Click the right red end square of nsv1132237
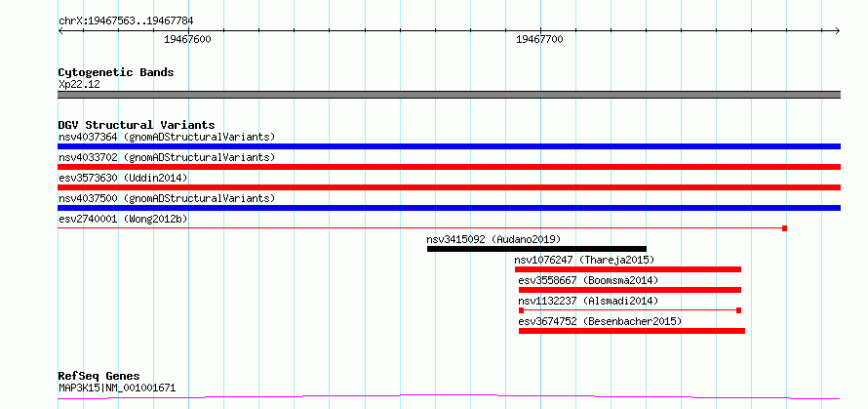The image size is (868, 409). click(738, 310)
